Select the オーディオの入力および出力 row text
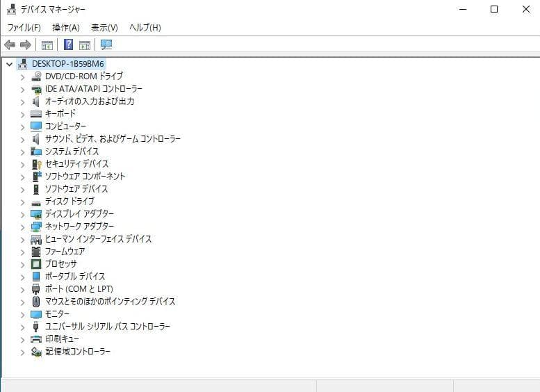The width and height of the screenshot is (540, 392). (90, 101)
